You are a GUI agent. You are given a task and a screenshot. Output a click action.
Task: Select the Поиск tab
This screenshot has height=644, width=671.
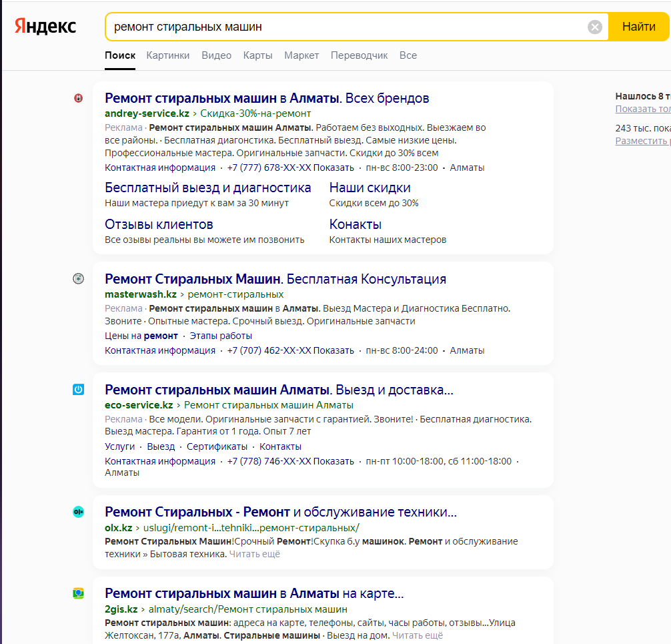(x=120, y=55)
